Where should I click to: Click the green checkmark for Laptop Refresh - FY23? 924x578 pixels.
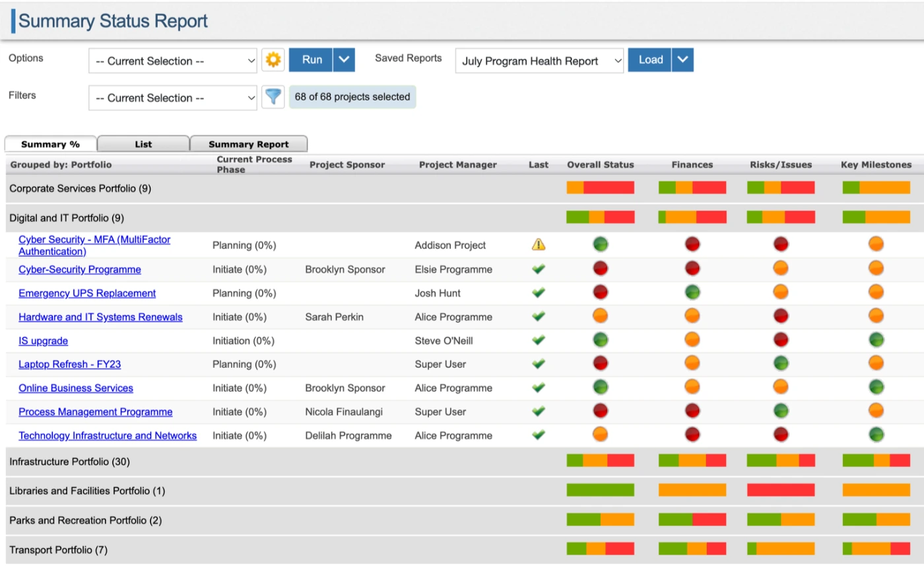(x=539, y=364)
